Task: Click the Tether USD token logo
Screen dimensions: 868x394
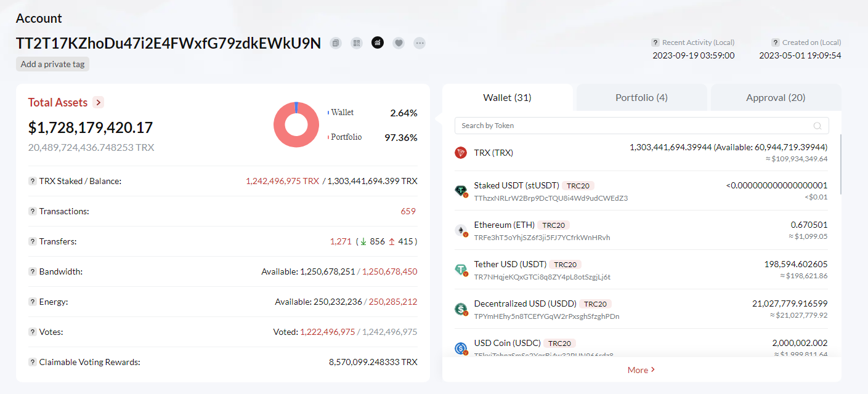Action: pyautogui.click(x=461, y=270)
